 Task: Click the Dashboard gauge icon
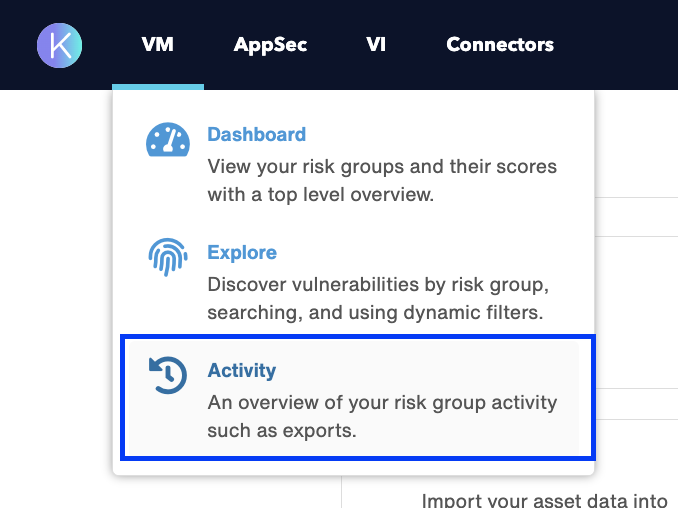click(168, 140)
